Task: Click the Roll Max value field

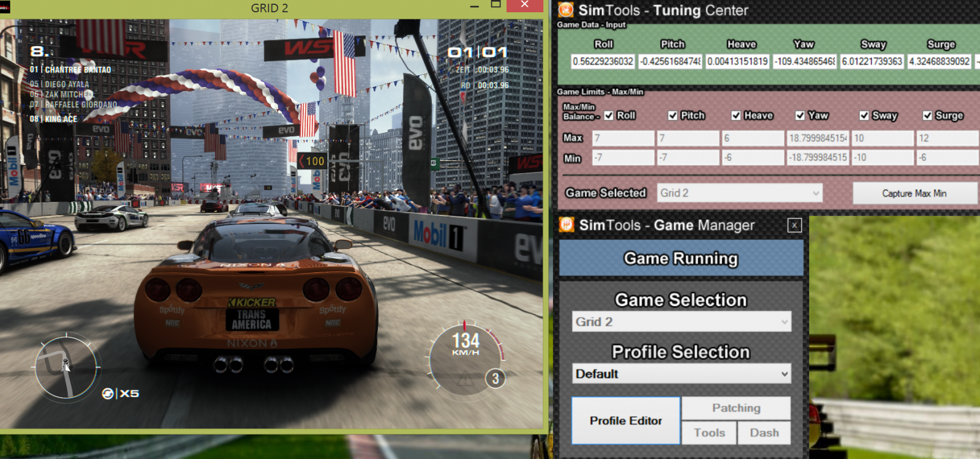Action: point(623,138)
